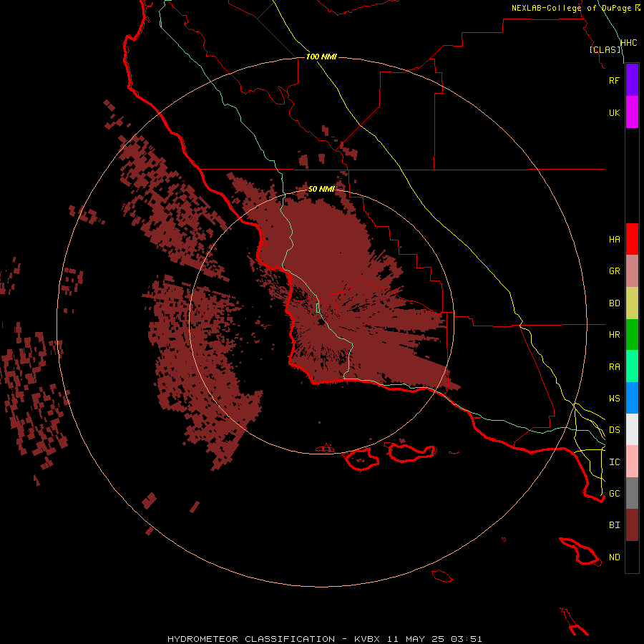Click the UK legend label
644x644 pixels.
[614, 112]
